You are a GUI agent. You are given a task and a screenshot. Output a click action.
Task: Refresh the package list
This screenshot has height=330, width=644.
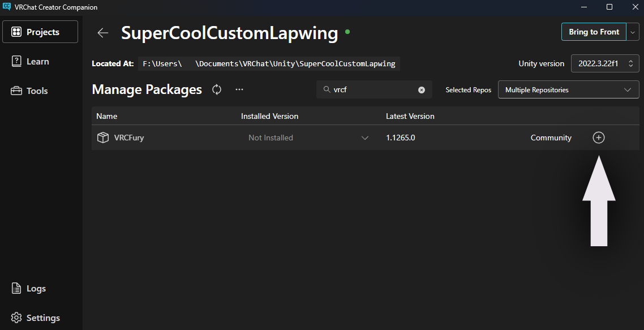click(217, 89)
